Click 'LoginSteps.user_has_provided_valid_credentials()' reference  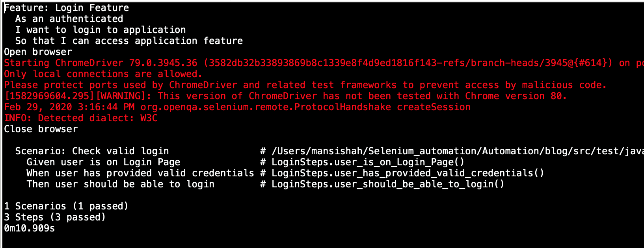click(408, 173)
